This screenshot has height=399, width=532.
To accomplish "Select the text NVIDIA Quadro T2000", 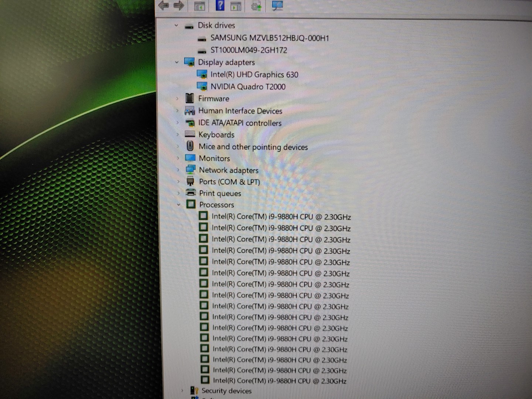I will (248, 86).
